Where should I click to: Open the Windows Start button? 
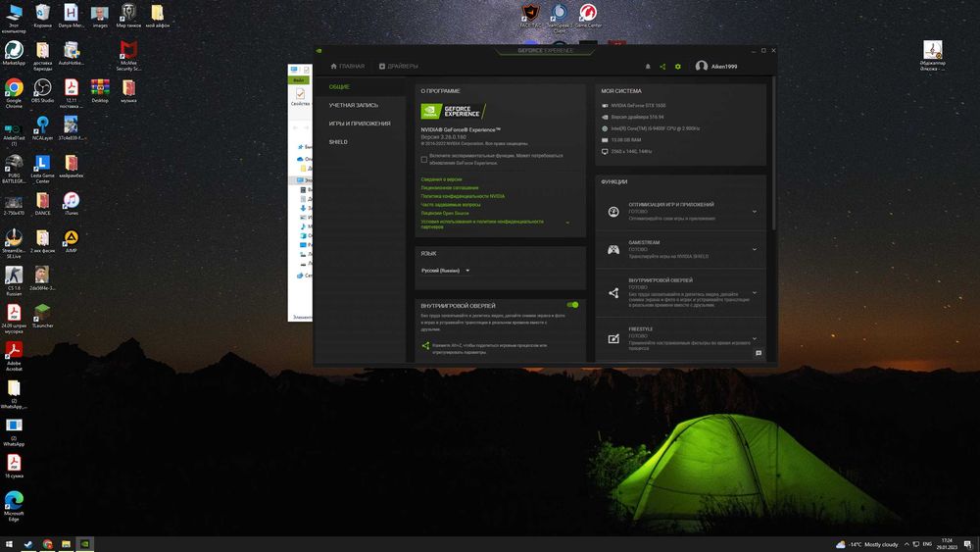(x=9, y=544)
